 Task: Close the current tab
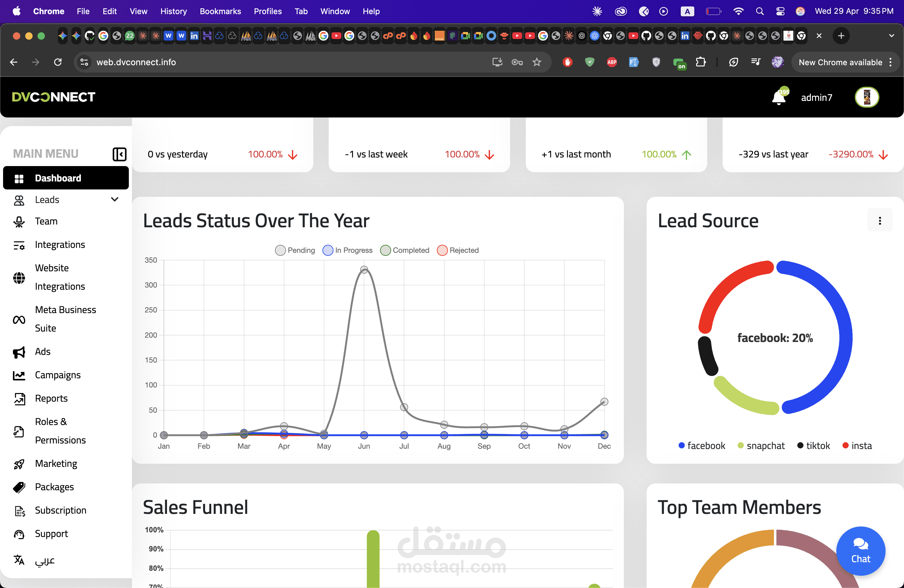[x=819, y=36]
